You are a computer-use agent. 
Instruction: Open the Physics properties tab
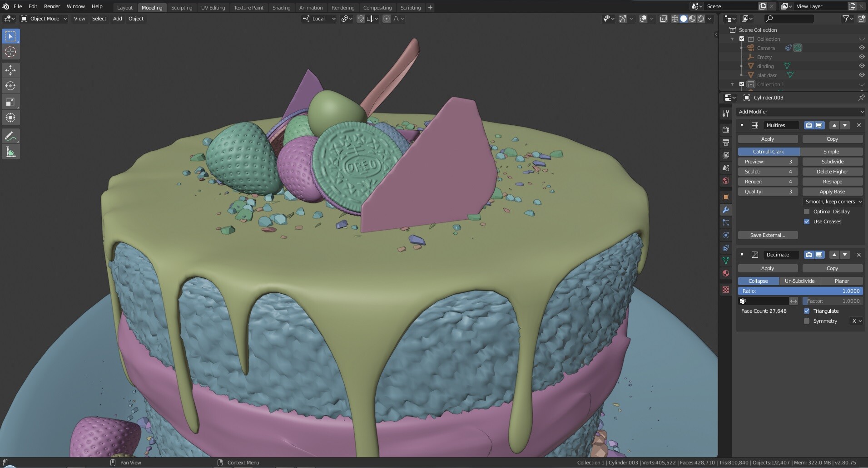[726, 235]
